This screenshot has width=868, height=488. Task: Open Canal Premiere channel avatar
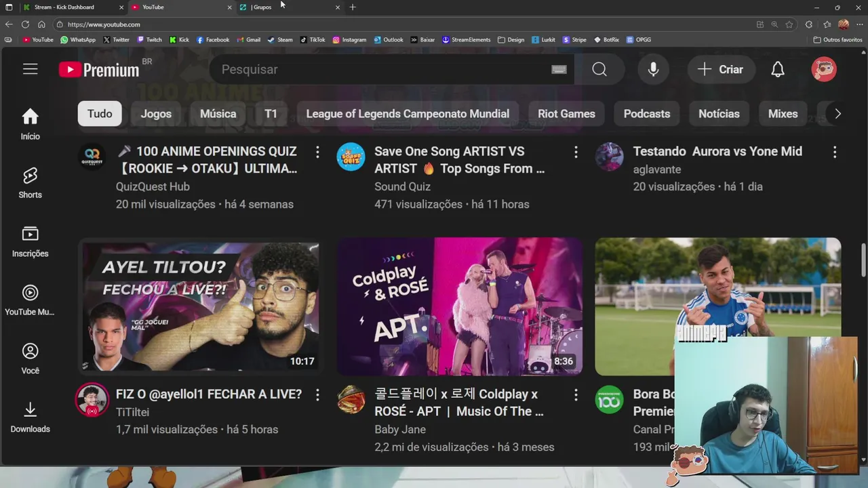point(609,399)
